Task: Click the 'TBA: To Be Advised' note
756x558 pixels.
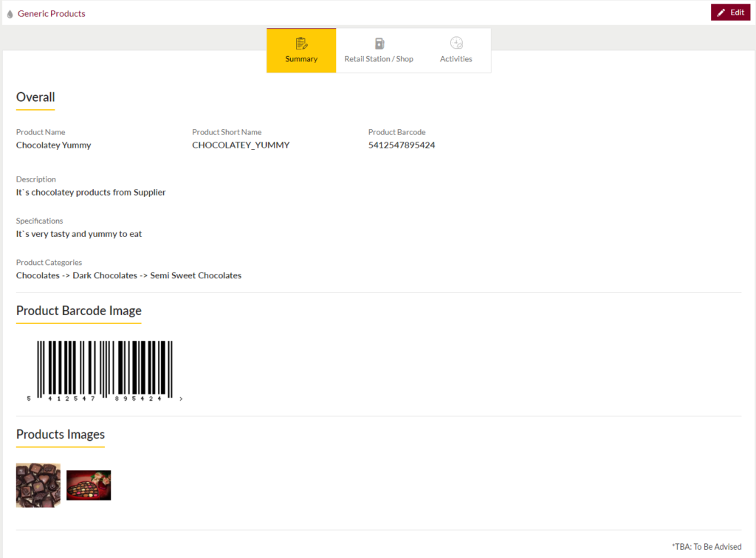Action: [707, 546]
